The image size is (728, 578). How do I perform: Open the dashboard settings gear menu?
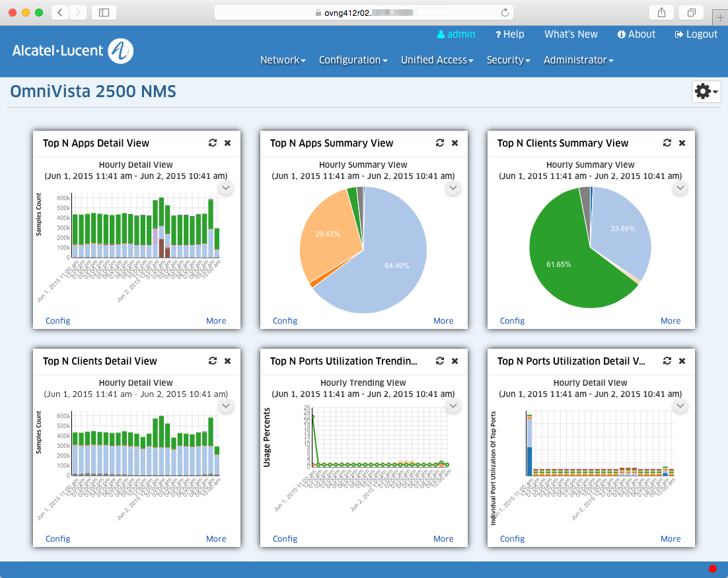pyautogui.click(x=706, y=92)
